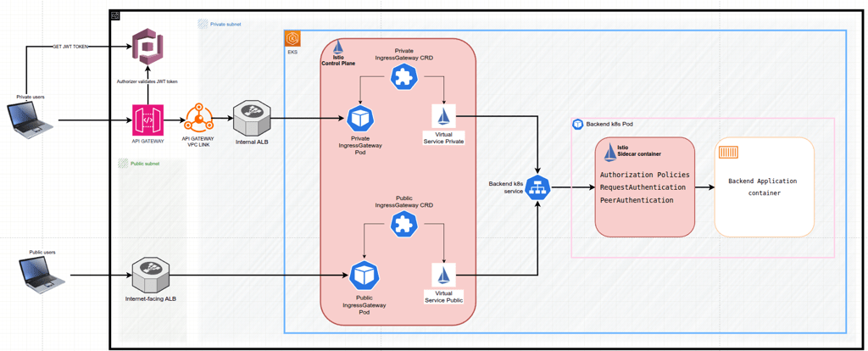This screenshot has height=351, width=868.
Task: Click the Istio Sidecar container box
Action: click(644, 187)
